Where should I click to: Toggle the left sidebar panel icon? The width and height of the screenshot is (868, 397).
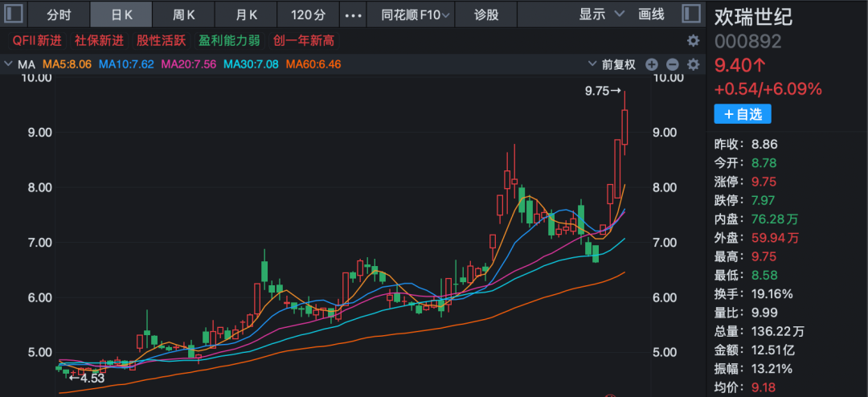pos(15,14)
